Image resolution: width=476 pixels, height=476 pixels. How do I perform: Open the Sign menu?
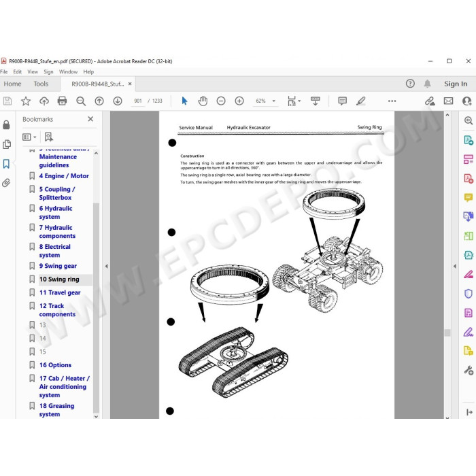(x=48, y=71)
